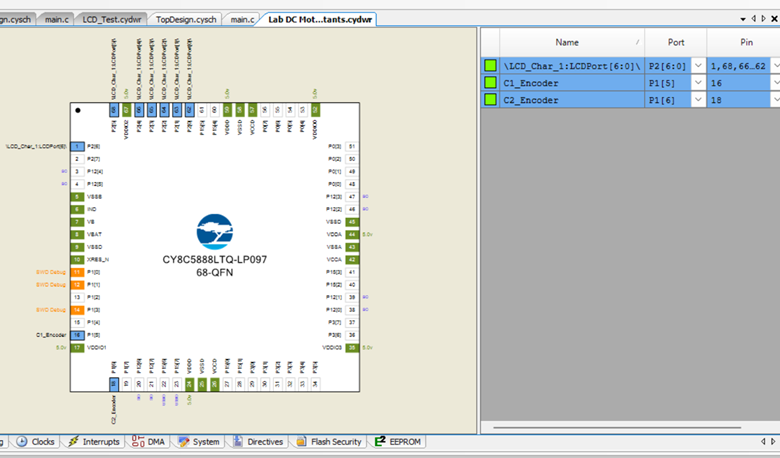Switch to the EEPROM tab

[x=398, y=442]
